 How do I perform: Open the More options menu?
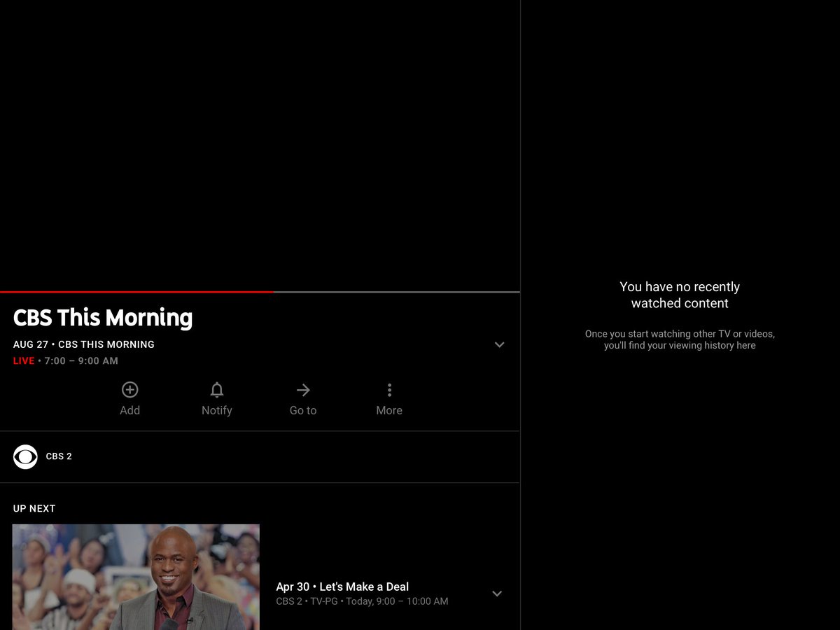[389, 399]
